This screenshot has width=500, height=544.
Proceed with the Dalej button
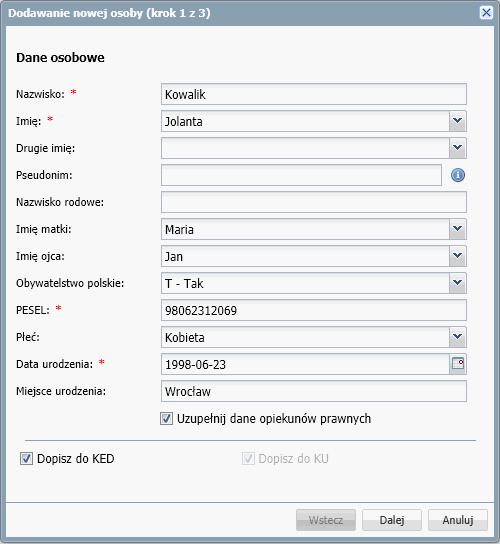tap(392, 520)
